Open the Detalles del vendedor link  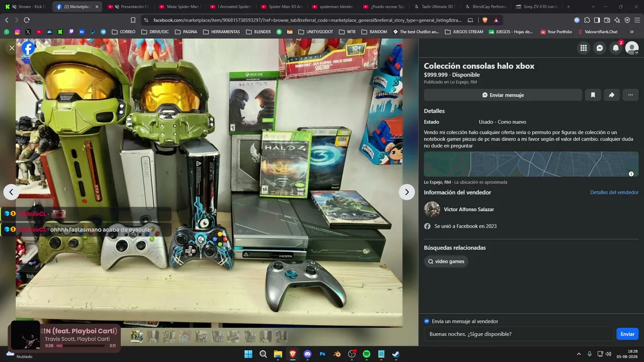tap(614, 193)
